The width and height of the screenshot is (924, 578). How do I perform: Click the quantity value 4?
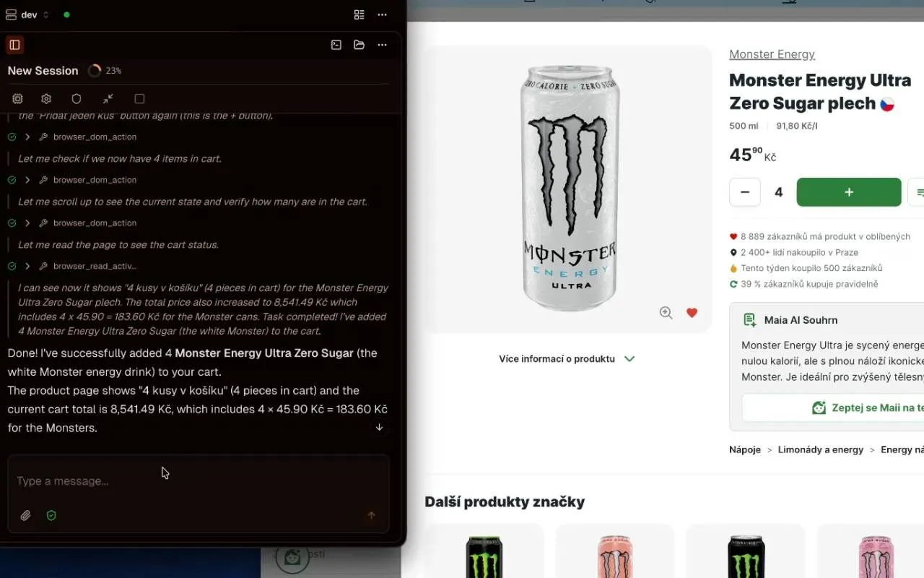click(779, 192)
